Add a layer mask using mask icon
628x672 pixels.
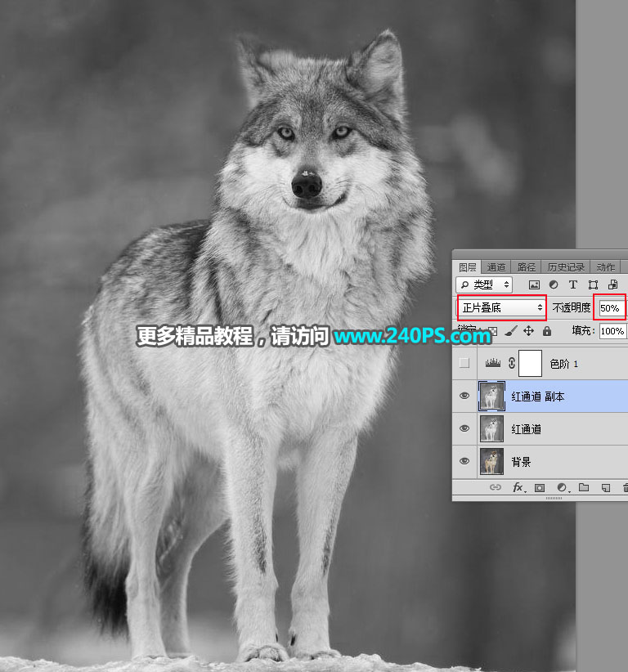540,487
